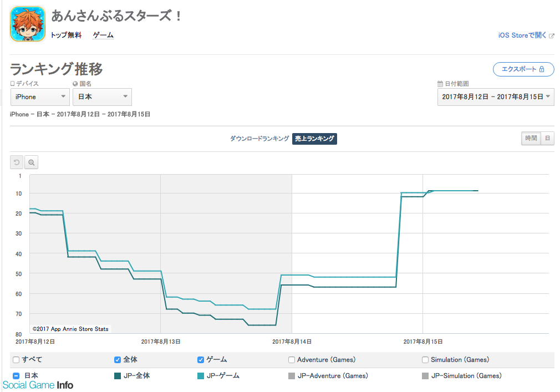Uncheck the ゲーム checkbox

click(200, 360)
